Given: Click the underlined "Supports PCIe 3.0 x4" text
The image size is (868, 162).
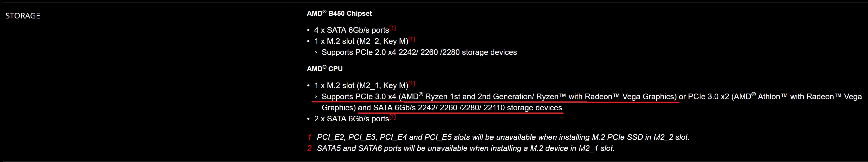Looking at the screenshot, I should (x=359, y=97).
